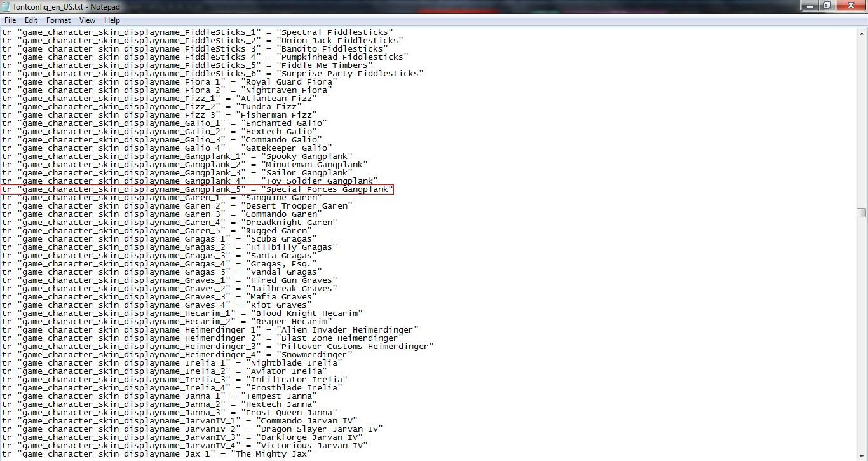Click the line "Snowmerdinger"
The image size is (868, 461).
177,354
